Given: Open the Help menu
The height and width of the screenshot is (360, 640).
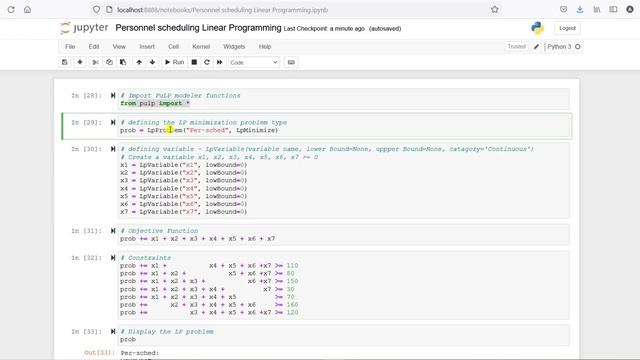Looking at the screenshot, I should point(265,47).
